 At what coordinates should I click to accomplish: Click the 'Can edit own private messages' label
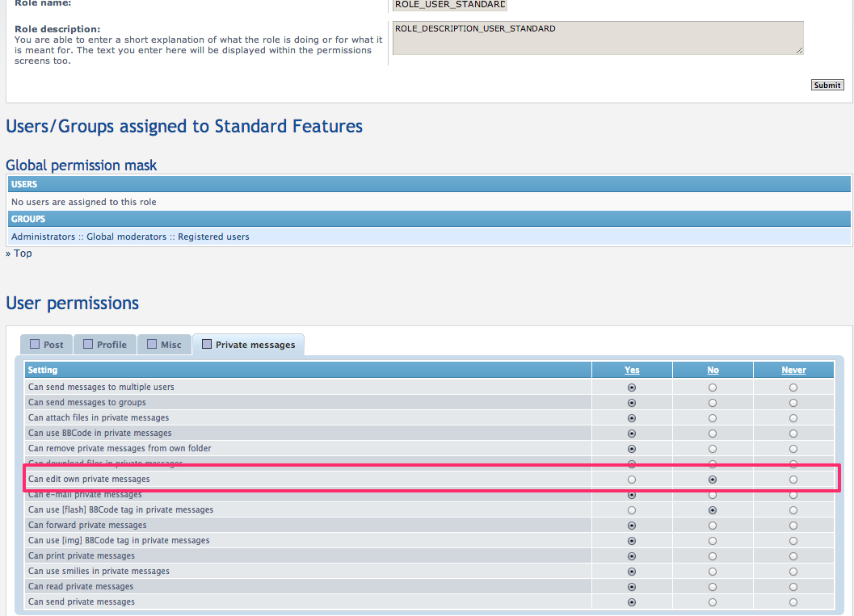coord(89,479)
